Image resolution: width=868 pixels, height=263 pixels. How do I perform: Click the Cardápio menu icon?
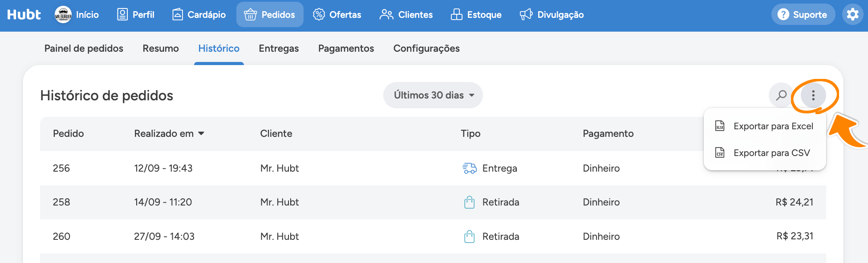(x=177, y=15)
